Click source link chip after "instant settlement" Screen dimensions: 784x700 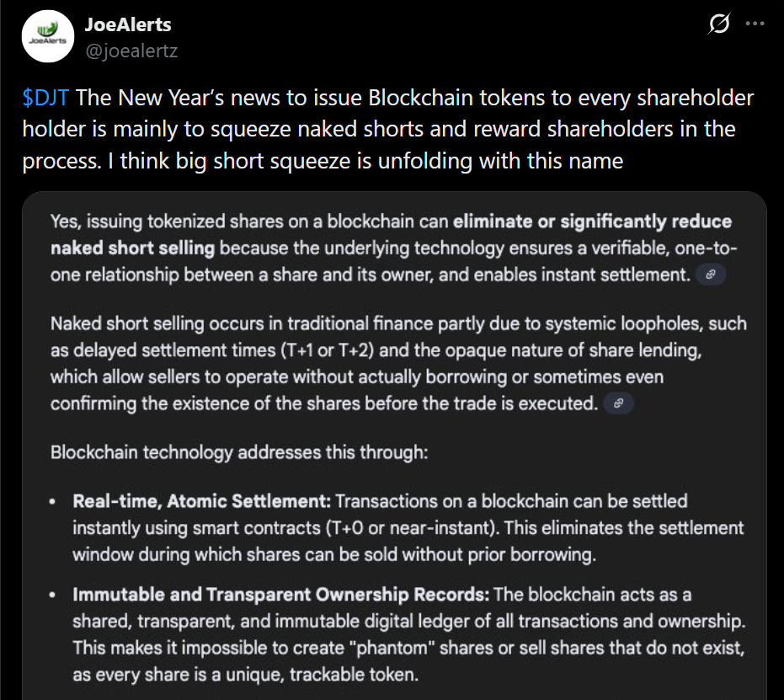click(x=712, y=275)
